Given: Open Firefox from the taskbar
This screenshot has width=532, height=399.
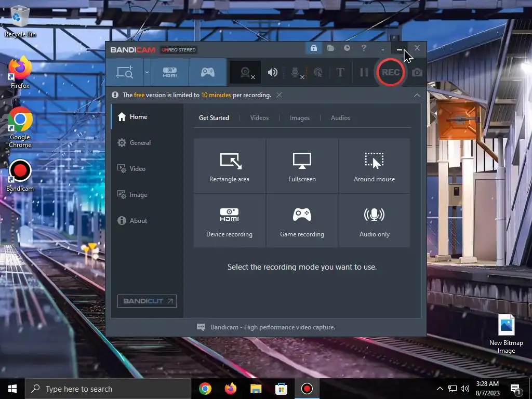Looking at the screenshot, I should coord(230,389).
